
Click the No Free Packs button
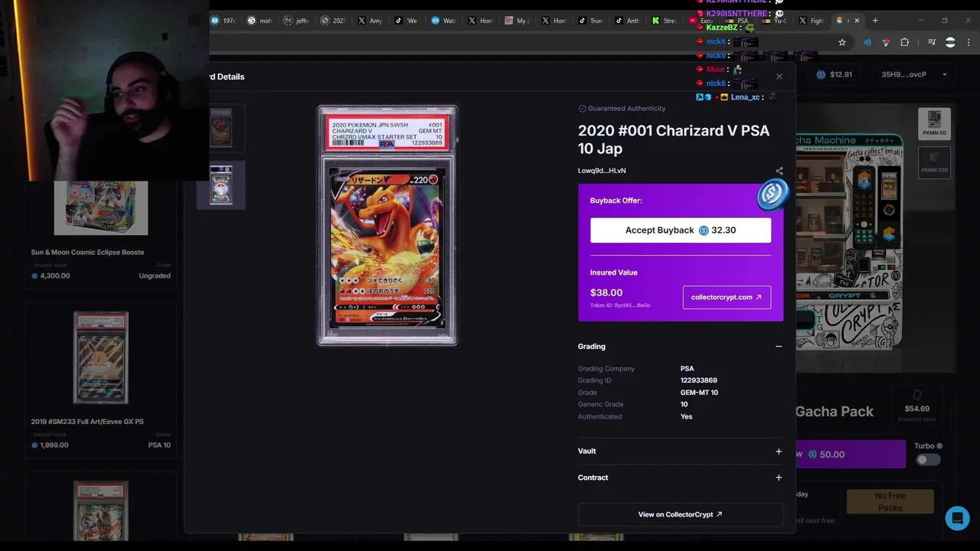click(890, 501)
